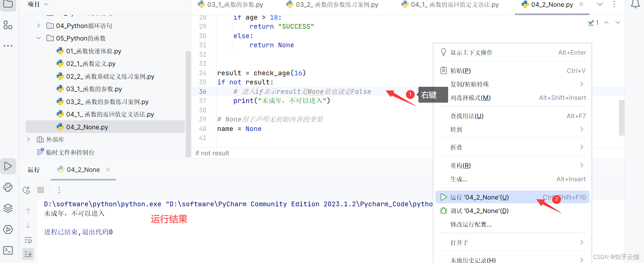Select 列选择模式(M) menu item
The image size is (644, 263).
click(x=512, y=98)
